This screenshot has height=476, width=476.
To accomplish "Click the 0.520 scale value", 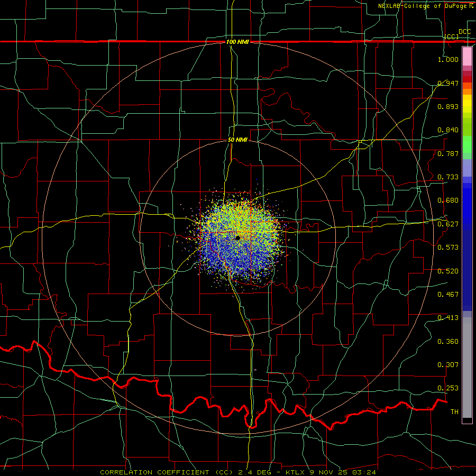I will 448,271.
